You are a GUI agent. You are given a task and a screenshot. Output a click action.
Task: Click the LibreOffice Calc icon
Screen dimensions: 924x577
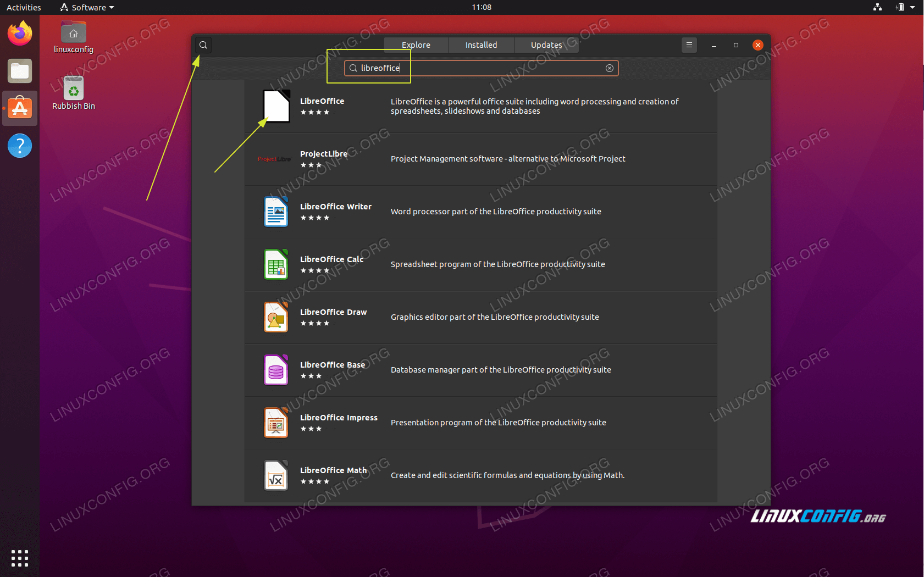[x=276, y=264]
